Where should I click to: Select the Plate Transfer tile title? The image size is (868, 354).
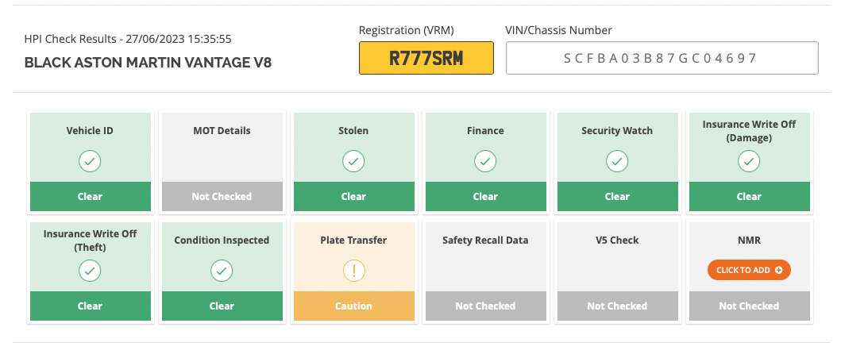coord(353,240)
